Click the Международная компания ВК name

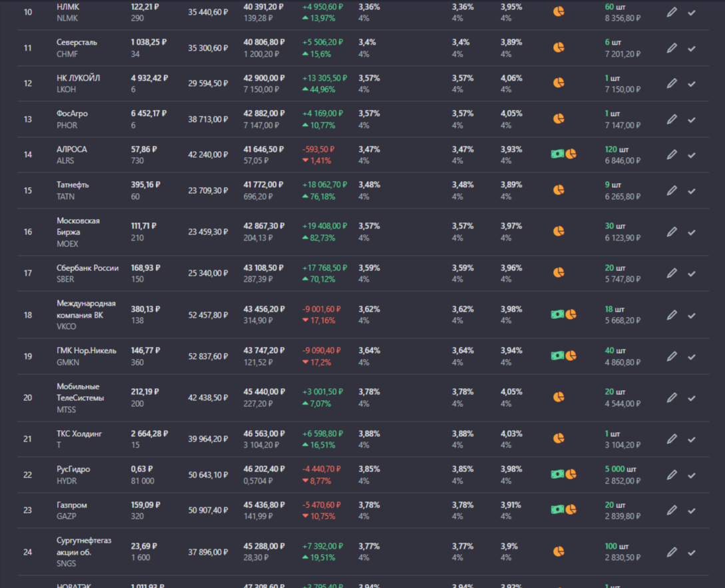(x=86, y=309)
